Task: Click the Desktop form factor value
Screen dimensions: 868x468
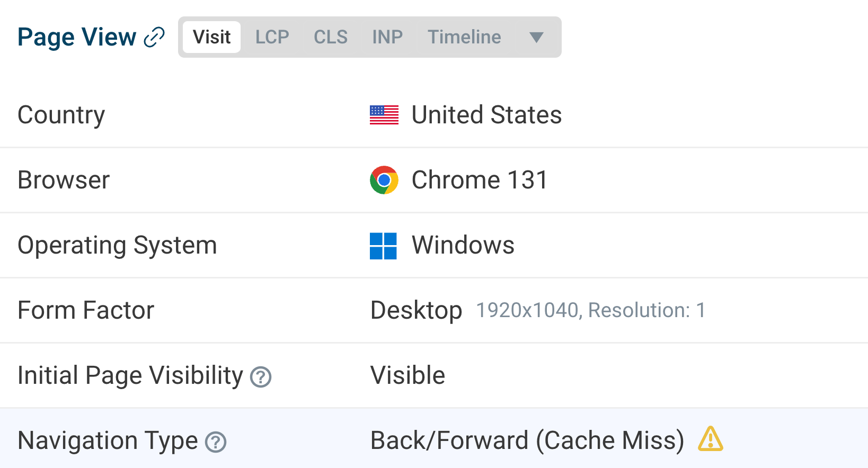Action: tap(416, 310)
